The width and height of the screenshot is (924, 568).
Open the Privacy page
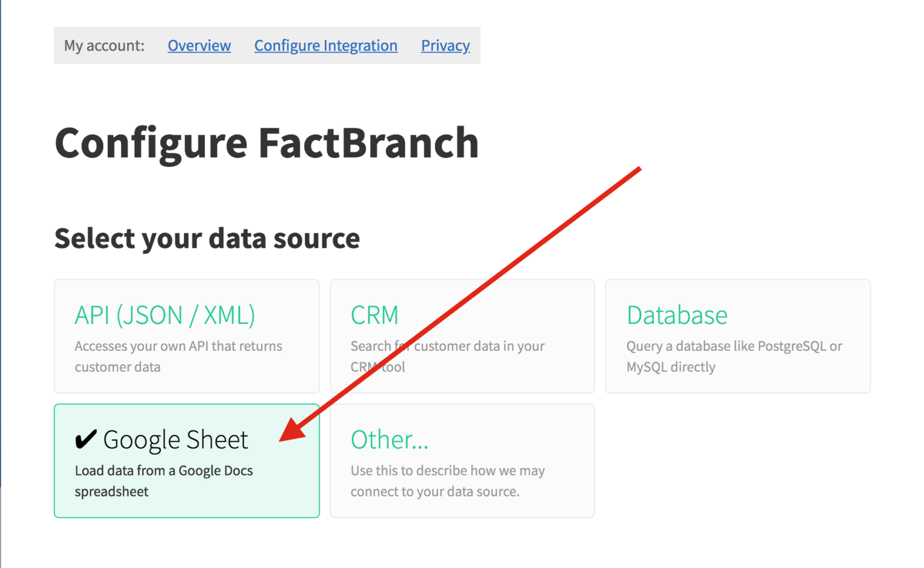[445, 46]
